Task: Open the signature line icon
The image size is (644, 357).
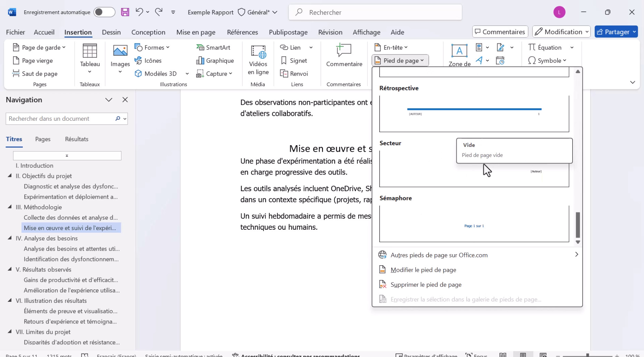Action: (x=505, y=47)
